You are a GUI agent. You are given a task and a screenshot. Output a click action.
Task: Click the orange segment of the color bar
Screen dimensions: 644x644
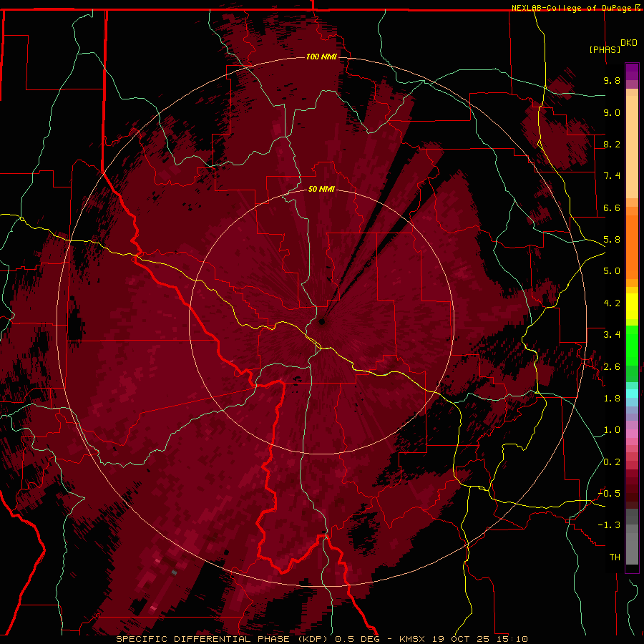click(632, 248)
